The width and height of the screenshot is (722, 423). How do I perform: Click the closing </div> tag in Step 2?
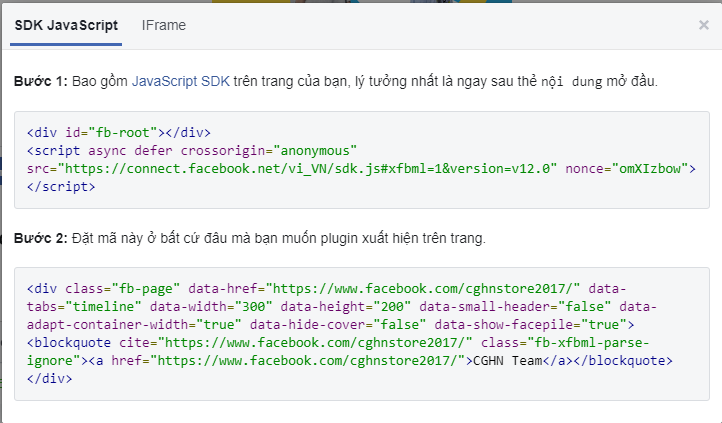tap(49, 379)
